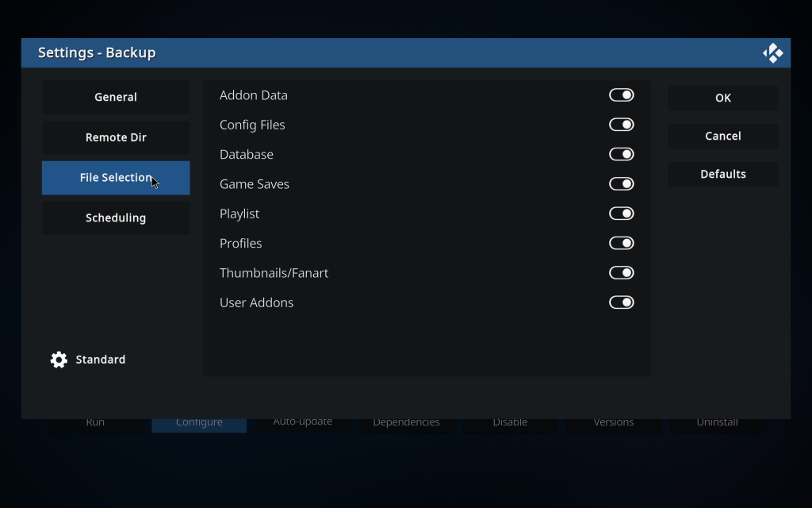Toggle the Profiles backup switch

[621, 243]
